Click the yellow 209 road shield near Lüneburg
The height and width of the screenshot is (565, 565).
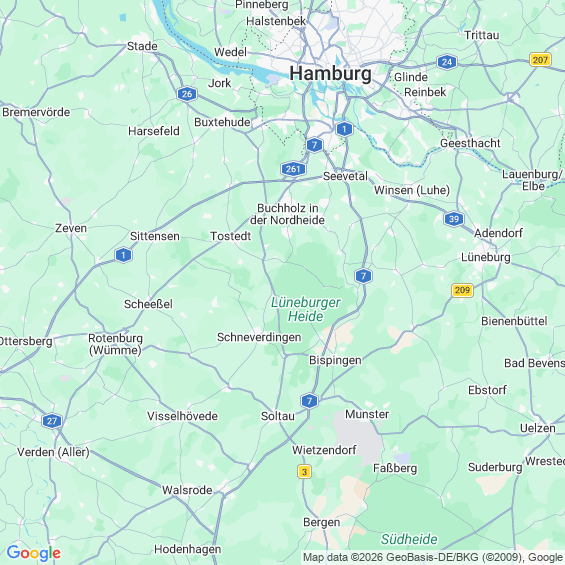(x=462, y=290)
